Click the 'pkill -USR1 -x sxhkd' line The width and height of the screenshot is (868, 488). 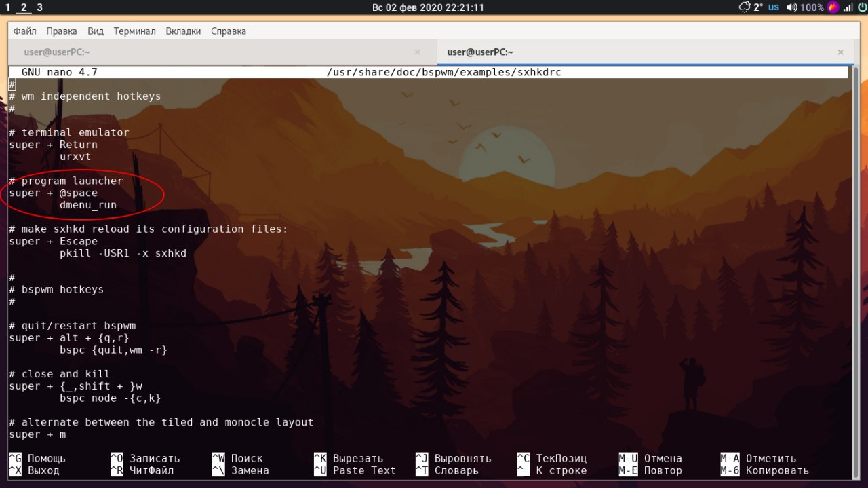tap(123, 253)
